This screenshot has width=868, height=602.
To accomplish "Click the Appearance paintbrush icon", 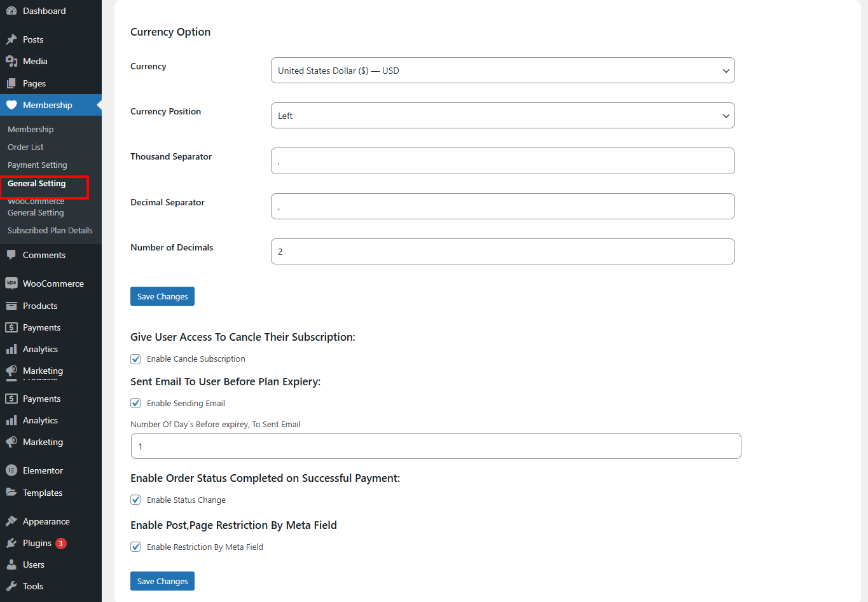I will coord(11,521).
